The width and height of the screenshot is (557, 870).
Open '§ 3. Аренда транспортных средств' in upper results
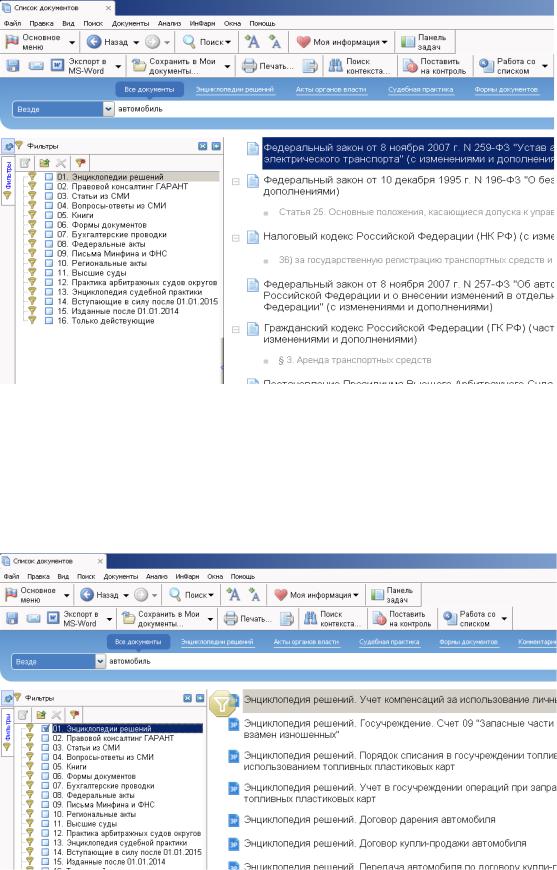[x=355, y=361]
